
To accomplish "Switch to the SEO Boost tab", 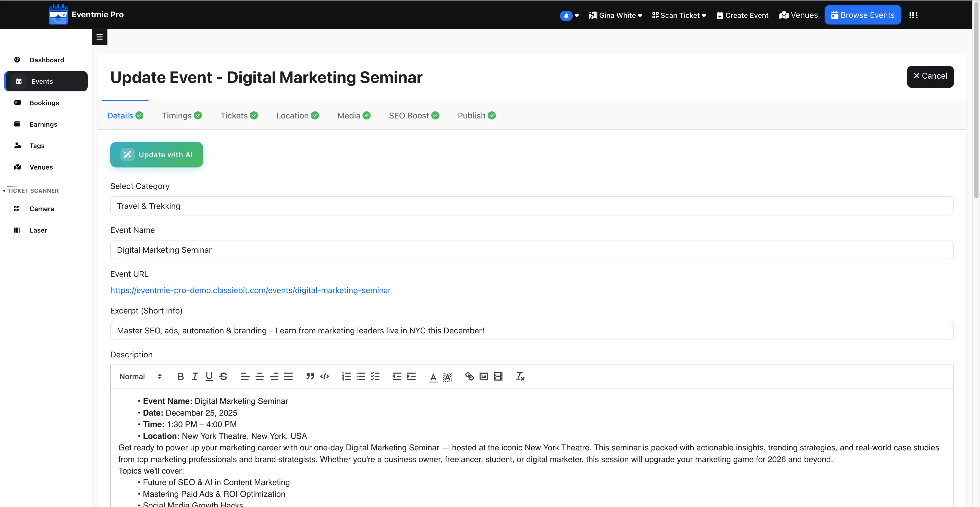I will pos(414,116).
